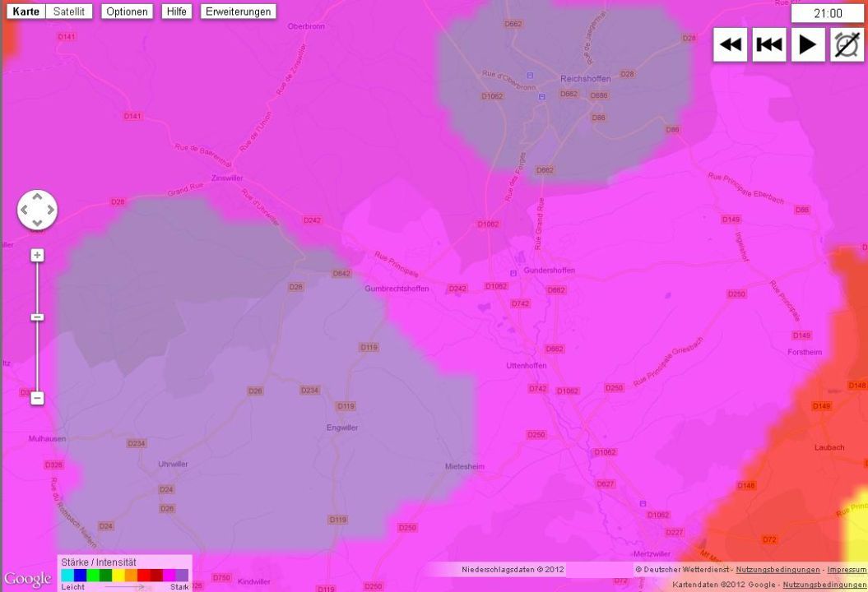Viewport: 868px width, 592px height.
Task: Click the Rue Principale Griesbach street label
Action: pos(668,361)
